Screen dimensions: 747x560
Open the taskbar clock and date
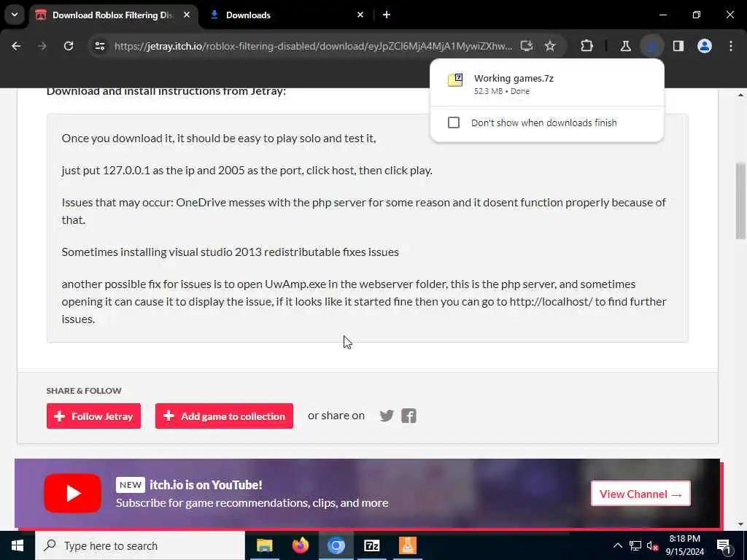(684, 545)
